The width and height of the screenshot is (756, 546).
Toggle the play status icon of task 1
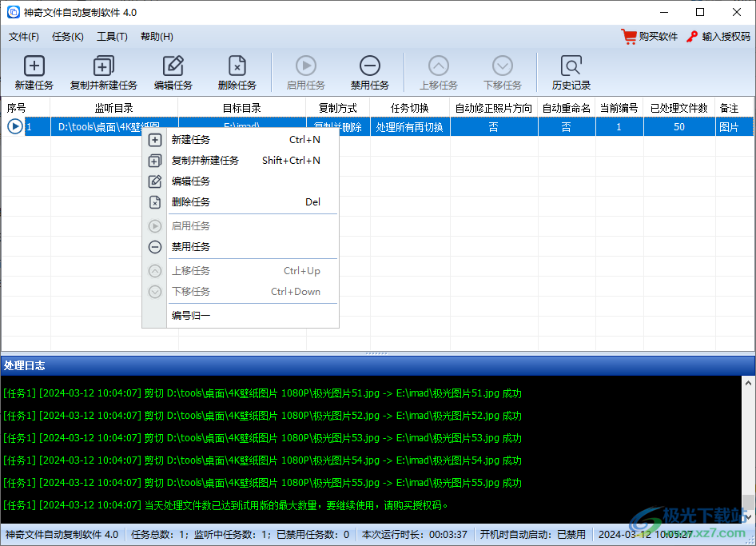(x=14, y=126)
